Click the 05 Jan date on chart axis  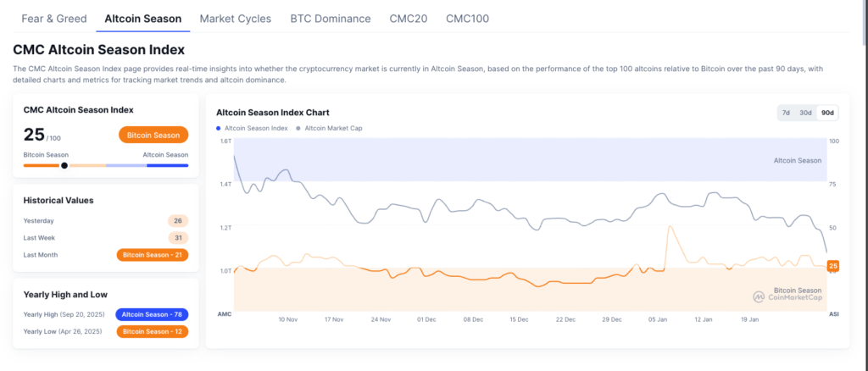pyautogui.click(x=657, y=319)
